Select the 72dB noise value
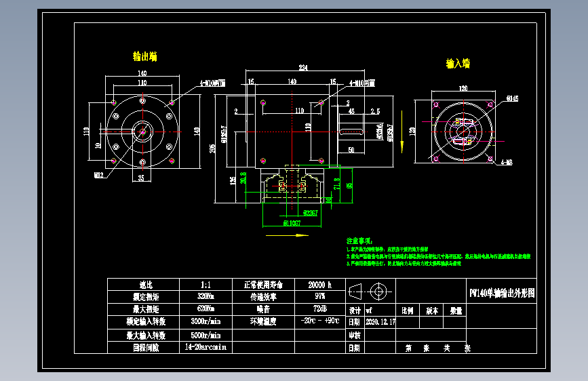Screen dimensions: 588x381 [320, 308]
